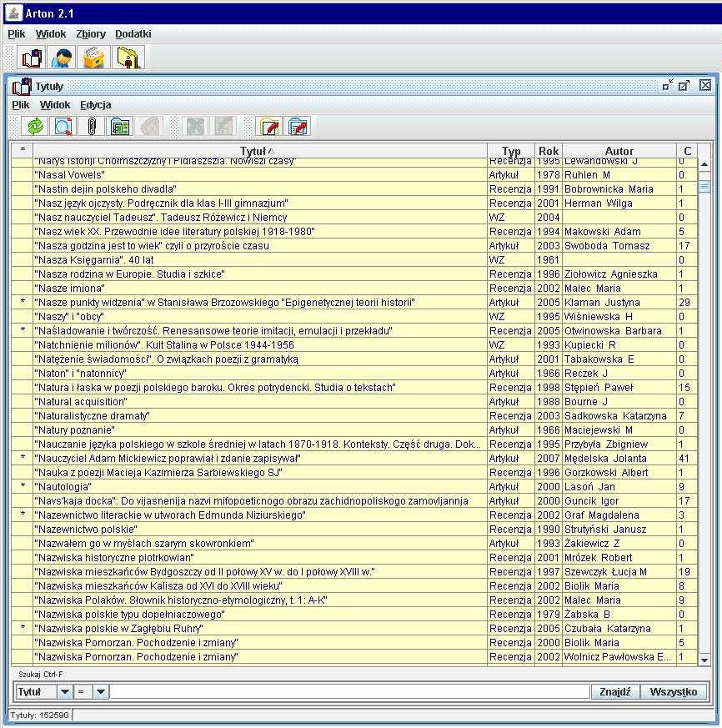Screen dimensions: 722x728
Task: Click the iconify button of Tytuły window
Action: (x=668, y=85)
